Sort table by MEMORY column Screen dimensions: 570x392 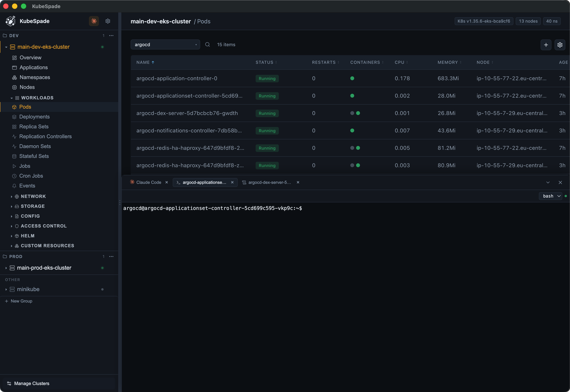click(x=449, y=62)
